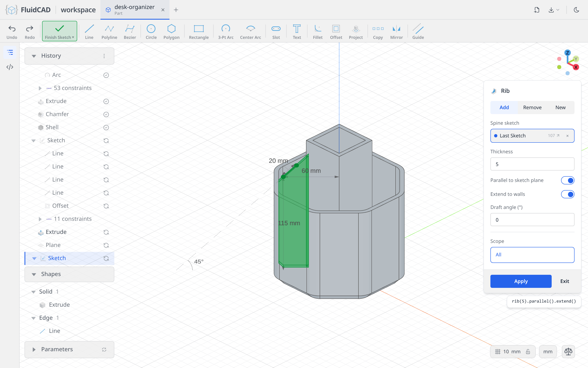Toggle Parallel to sketch plane switch

pos(568,180)
